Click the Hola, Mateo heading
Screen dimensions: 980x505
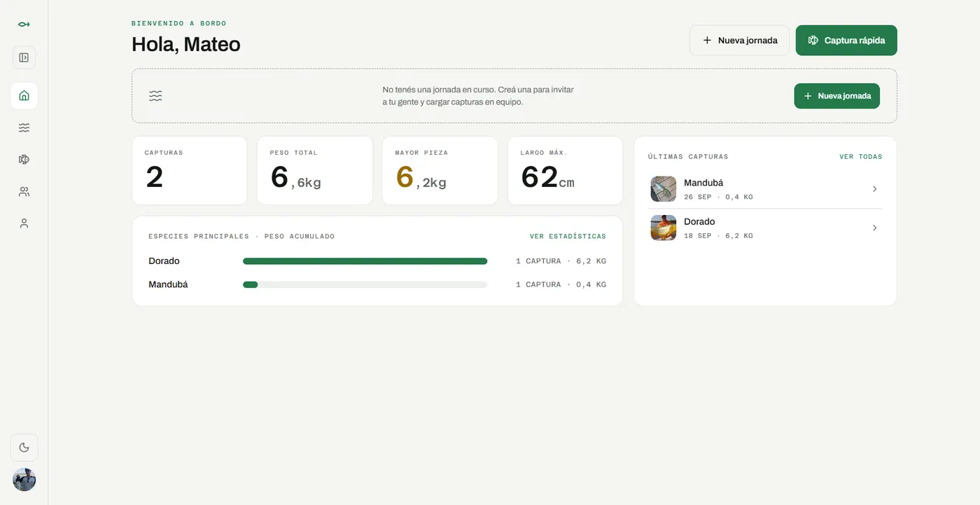tap(186, 44)
